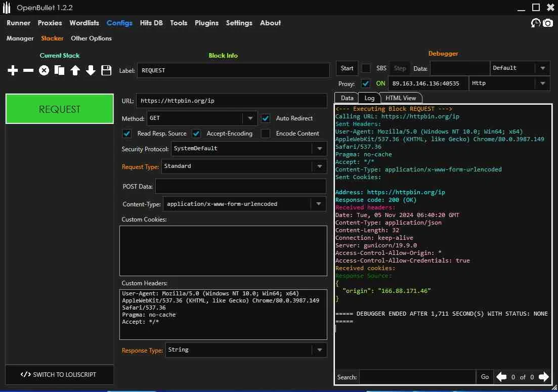This screenshot has height=392, width=558.
Task: Open the Wordlists menu
Action: click(84, 23)
